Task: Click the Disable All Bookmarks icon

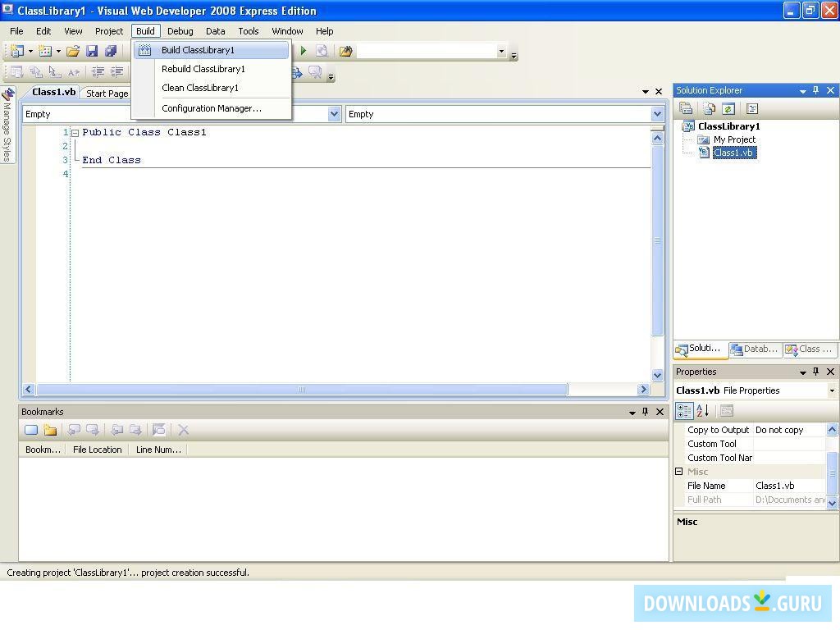Action: coord(158,430)
